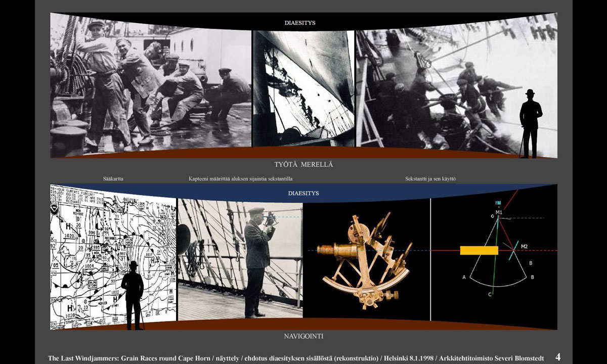Viewport: 607px width, 364px height.
Task: Click 'Kapteeni määrittää aluksen sijaintia sekstantilla' text
Action: click(x=240, y=179)
